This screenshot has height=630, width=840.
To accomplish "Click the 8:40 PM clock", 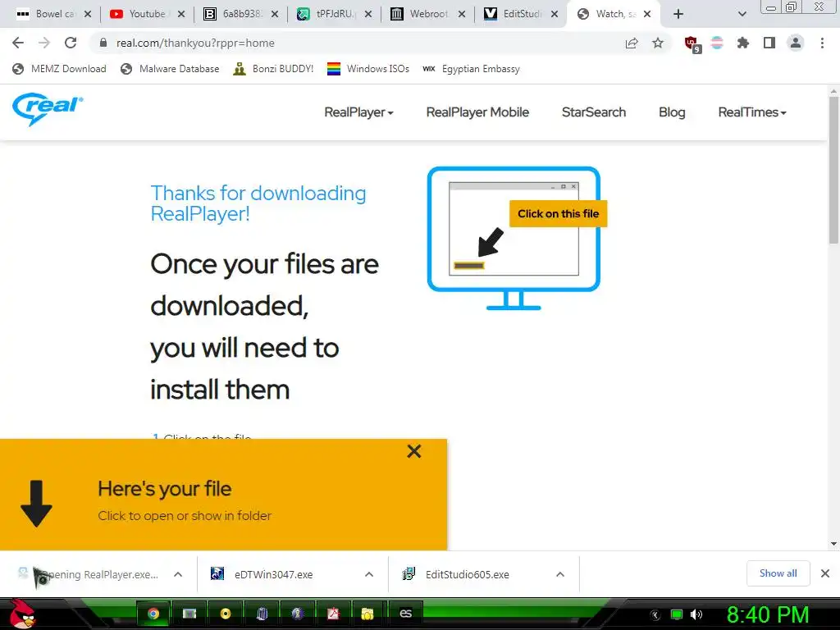I will click(768, 614).
